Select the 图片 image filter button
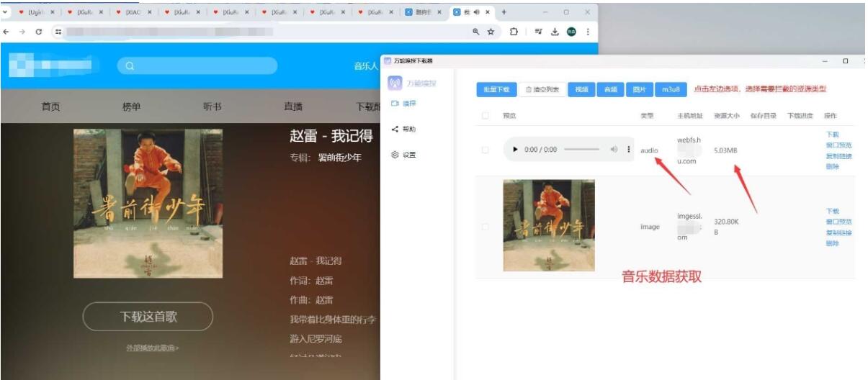 pyautogui.click(x=639, y=89)
